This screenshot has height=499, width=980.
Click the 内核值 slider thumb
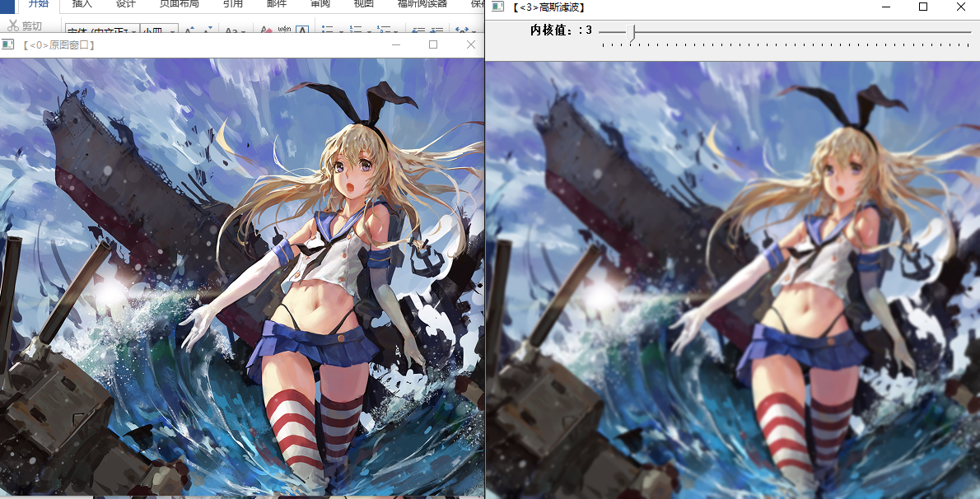pos(632,32)
